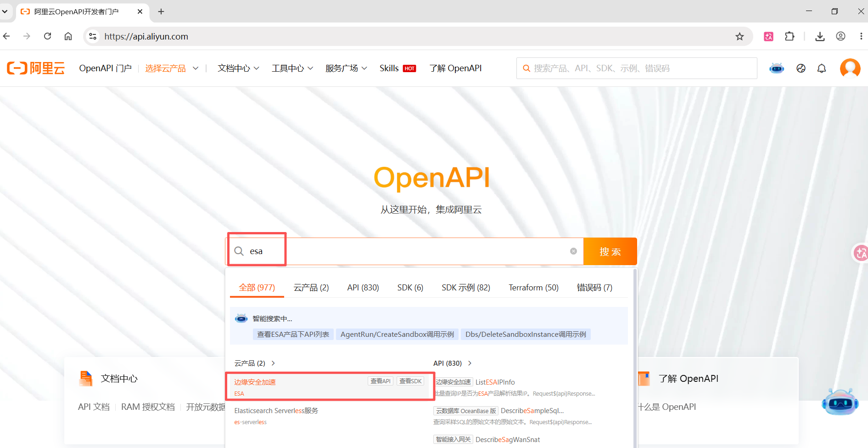This screenshot has height=448, width=868.
Task: Switch to the 错误码 (7) tab
Action: (x=594, y=288)
